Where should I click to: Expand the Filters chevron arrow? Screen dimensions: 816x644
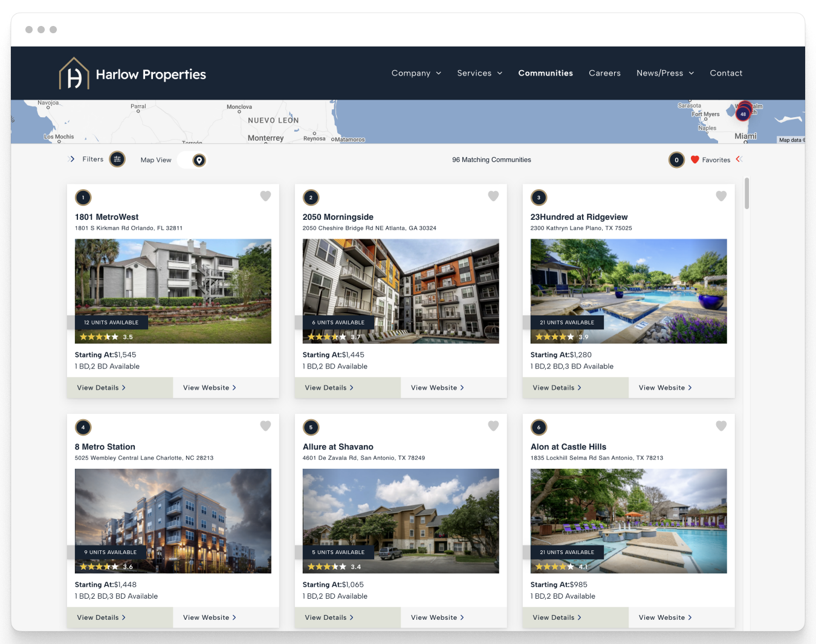coord(72,159)
